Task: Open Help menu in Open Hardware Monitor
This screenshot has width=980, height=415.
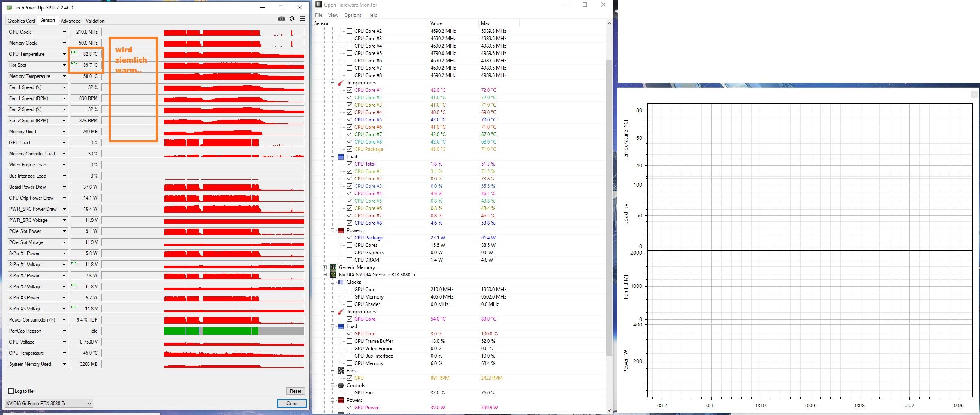Action: tap(372, 15)
